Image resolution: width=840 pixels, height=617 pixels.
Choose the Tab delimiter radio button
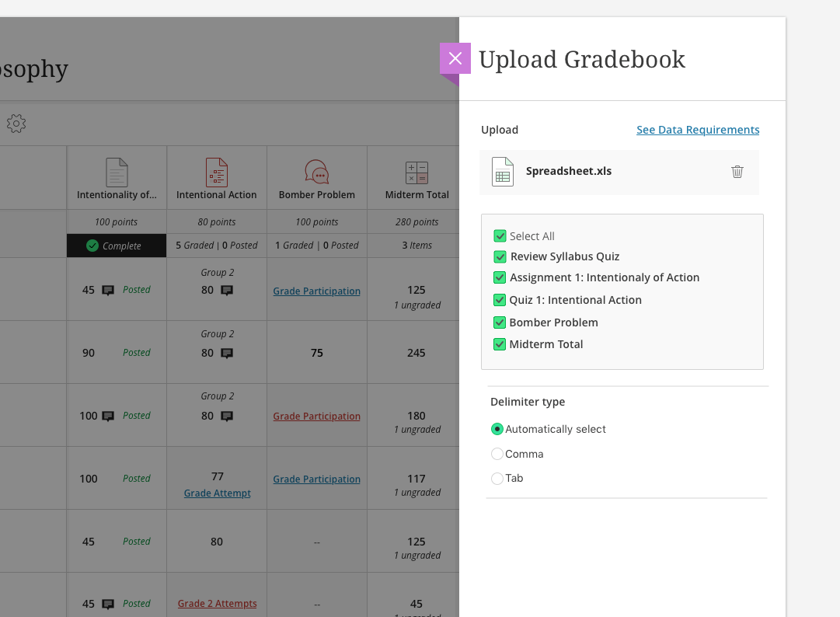497,478
